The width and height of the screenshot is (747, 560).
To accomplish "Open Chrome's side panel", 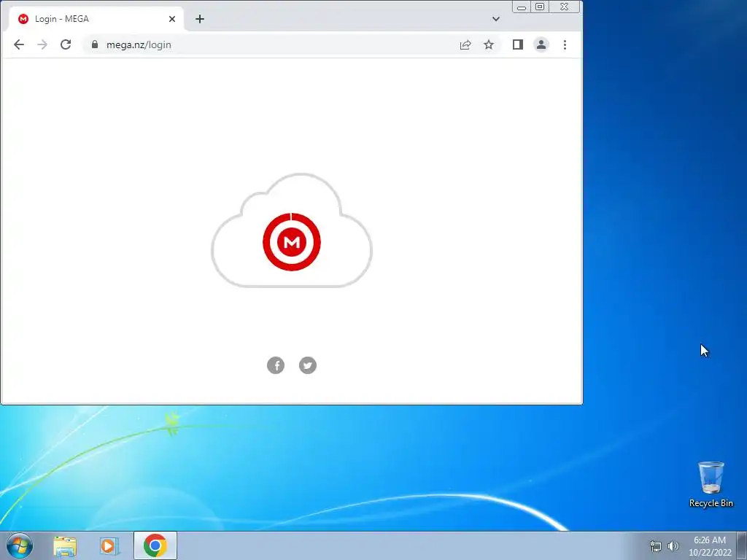I will (x=518, y=44).
